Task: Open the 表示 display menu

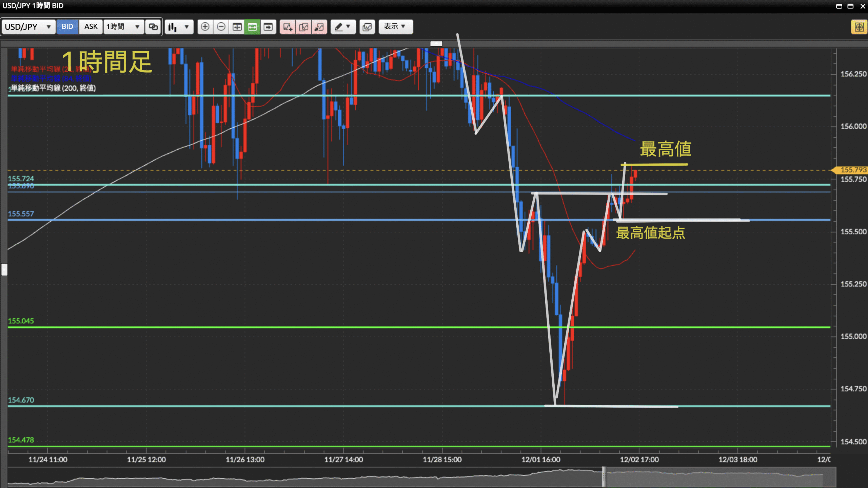Action: pos(395,26)
